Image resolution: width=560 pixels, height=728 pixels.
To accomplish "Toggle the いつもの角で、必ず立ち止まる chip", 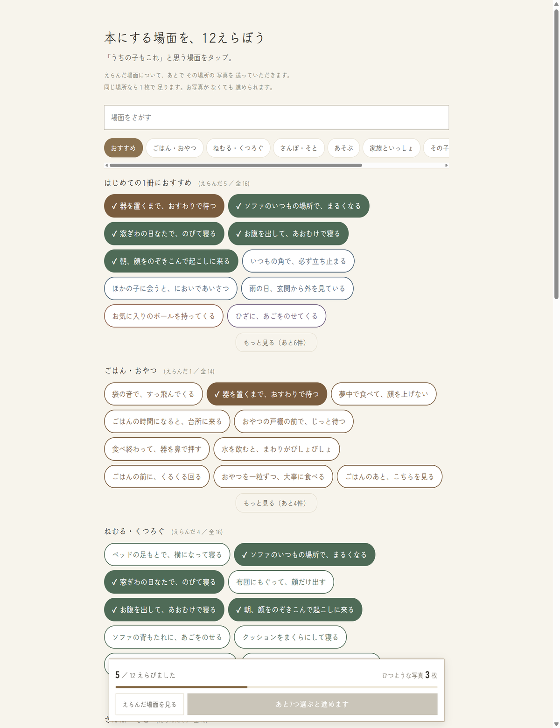I will coord(298,261).
